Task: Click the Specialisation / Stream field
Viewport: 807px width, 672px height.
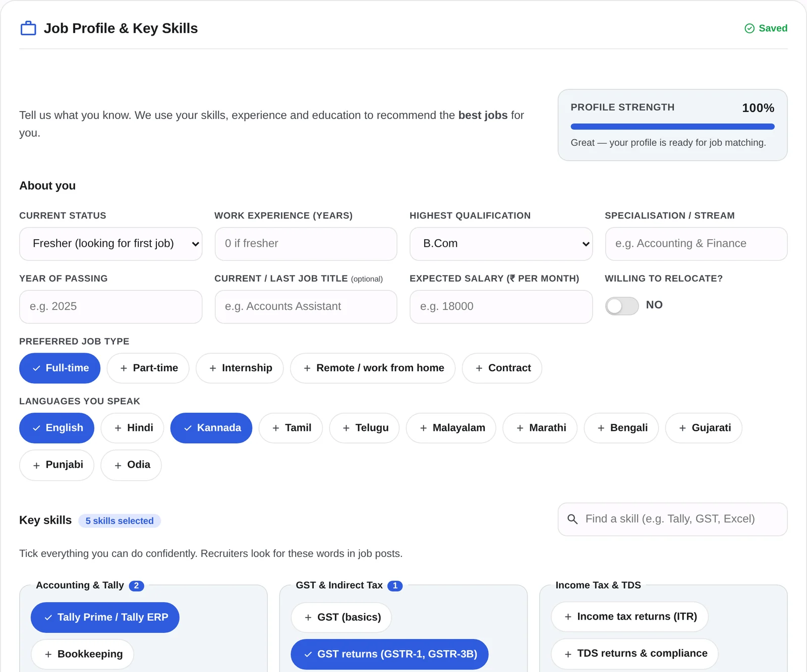Action: (696, 244)
